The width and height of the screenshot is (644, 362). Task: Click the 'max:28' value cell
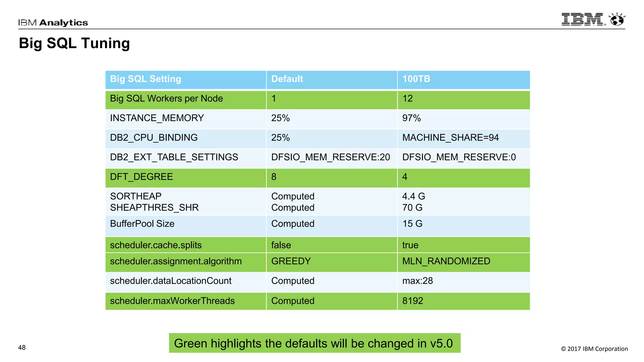(x=464, y=282)
